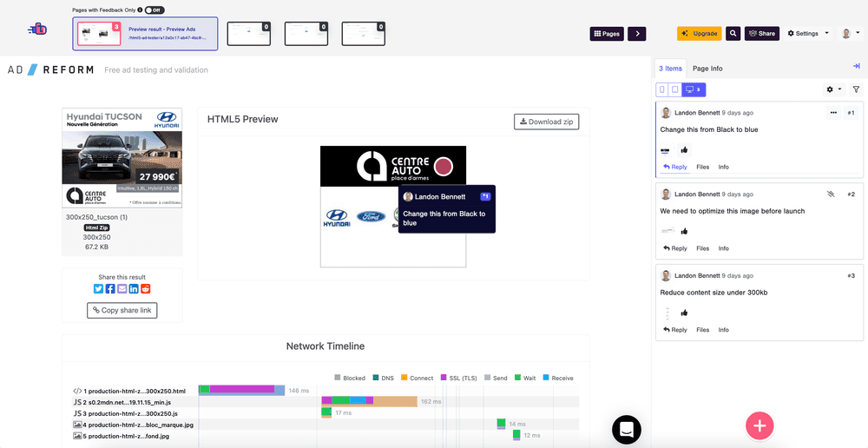This screenshot has height=448, width=868.
Task: Open search with the magnifier icon
Action: click(x=733, y=33)
